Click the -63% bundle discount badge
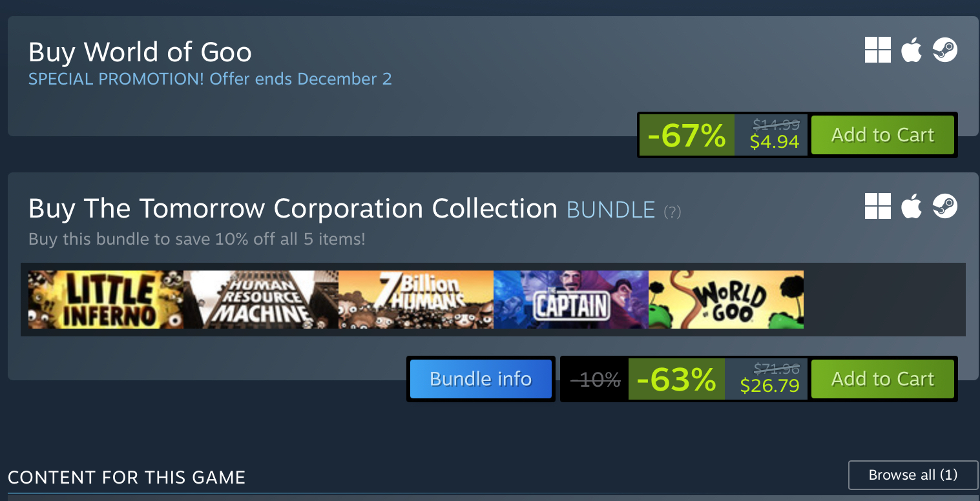The height and width of the screenshot is (501, 980). pos(676,379)
